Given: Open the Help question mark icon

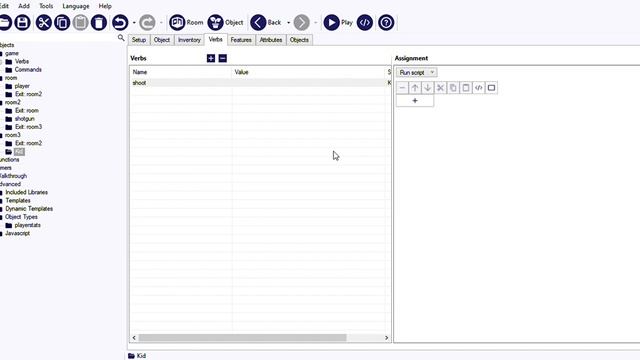Looking at the screenshot, I should point(386,22).
